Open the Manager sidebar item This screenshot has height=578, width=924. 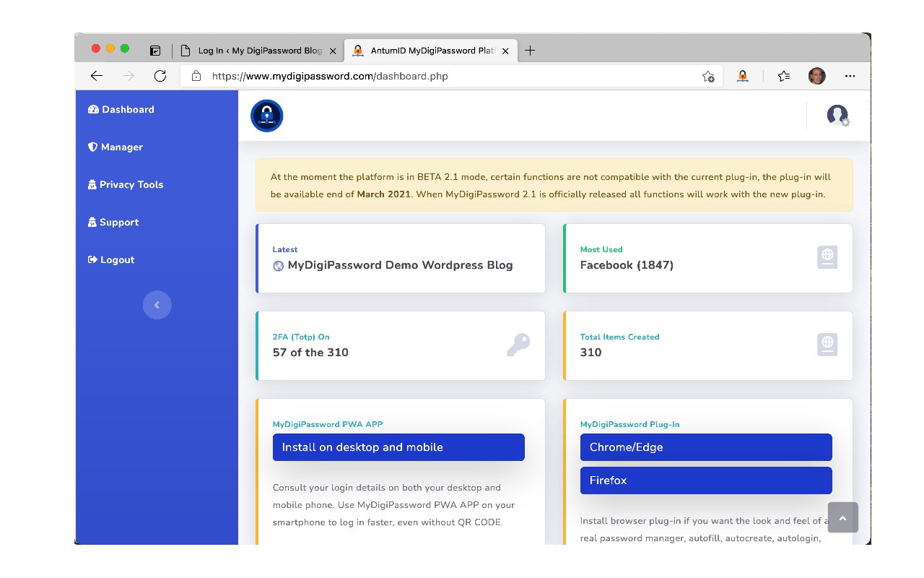[x=115, y=147]
